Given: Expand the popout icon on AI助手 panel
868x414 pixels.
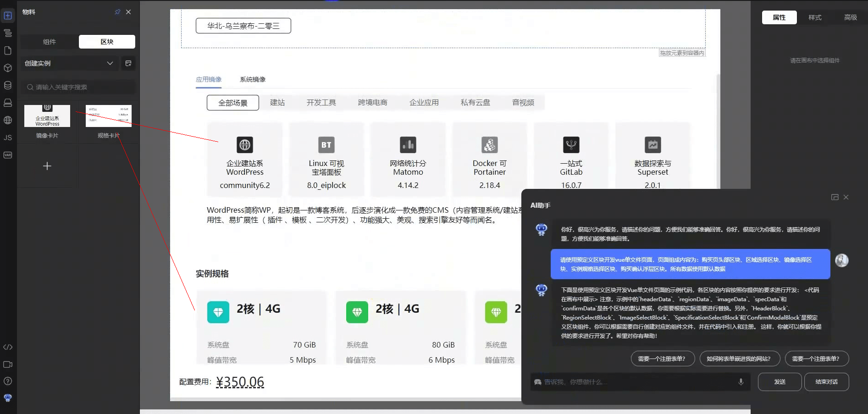Looking at the screenshot, I should (x=835, y=197).
